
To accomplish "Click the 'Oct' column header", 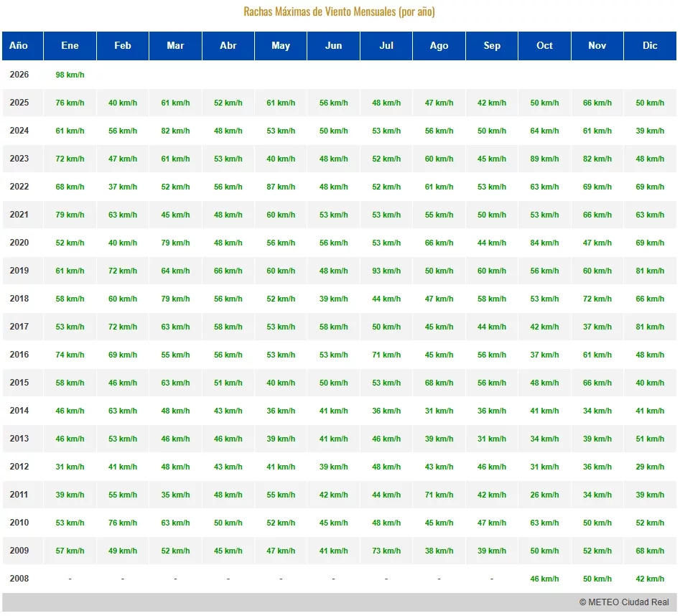I will (544, 45).
